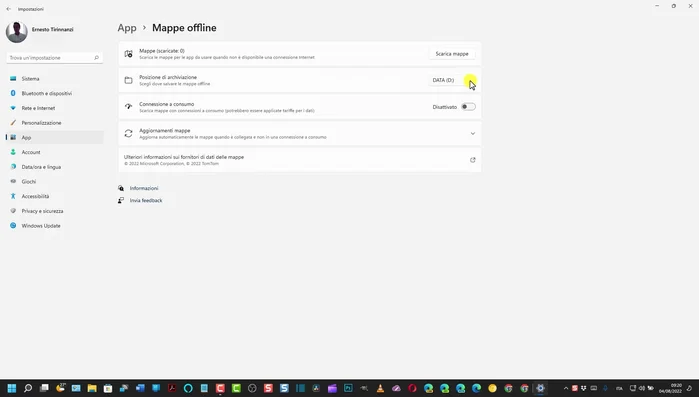Open Data/ora e lingua category

click(x=55, y=167)
